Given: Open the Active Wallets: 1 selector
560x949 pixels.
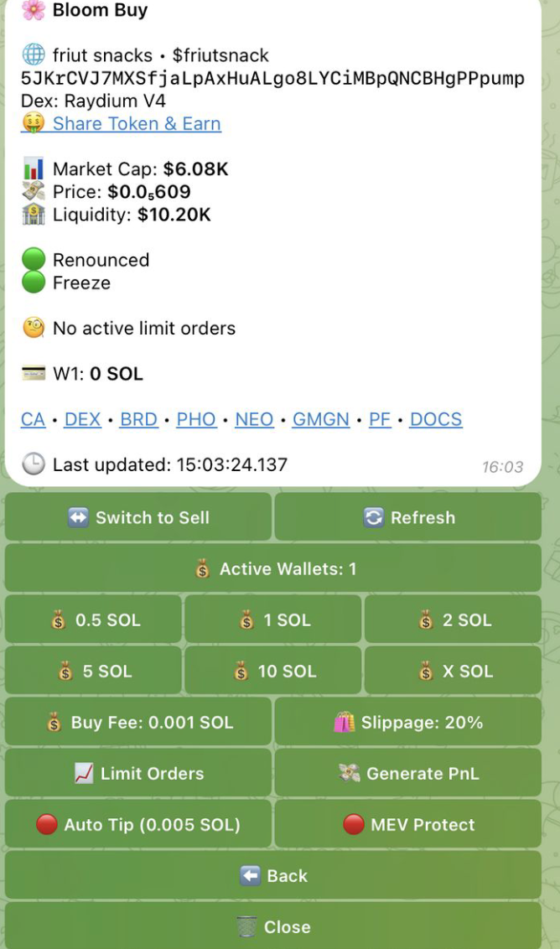Looking at the screenshot, I should (273, 569).
